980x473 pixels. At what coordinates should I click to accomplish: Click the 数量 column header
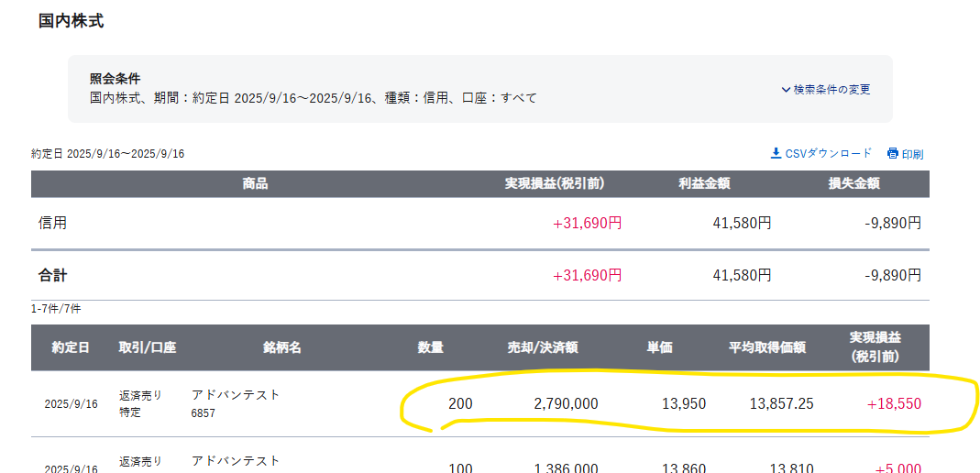click(431, 347)
